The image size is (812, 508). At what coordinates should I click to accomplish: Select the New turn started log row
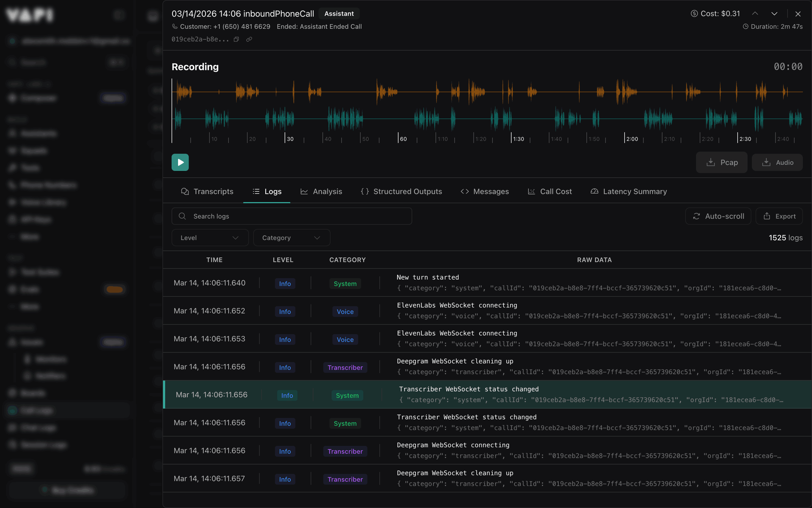pyautogui.click(x=487, y=283)
